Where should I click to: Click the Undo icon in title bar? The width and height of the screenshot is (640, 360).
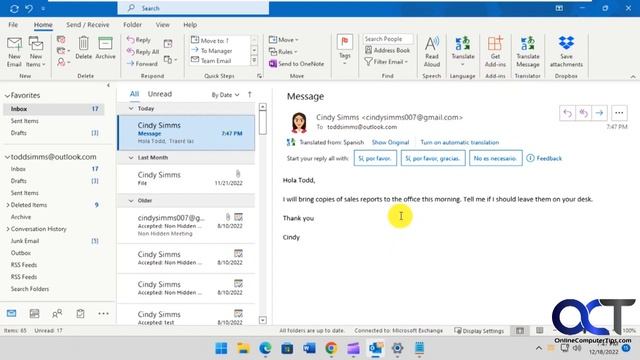(x=29, y=8)
